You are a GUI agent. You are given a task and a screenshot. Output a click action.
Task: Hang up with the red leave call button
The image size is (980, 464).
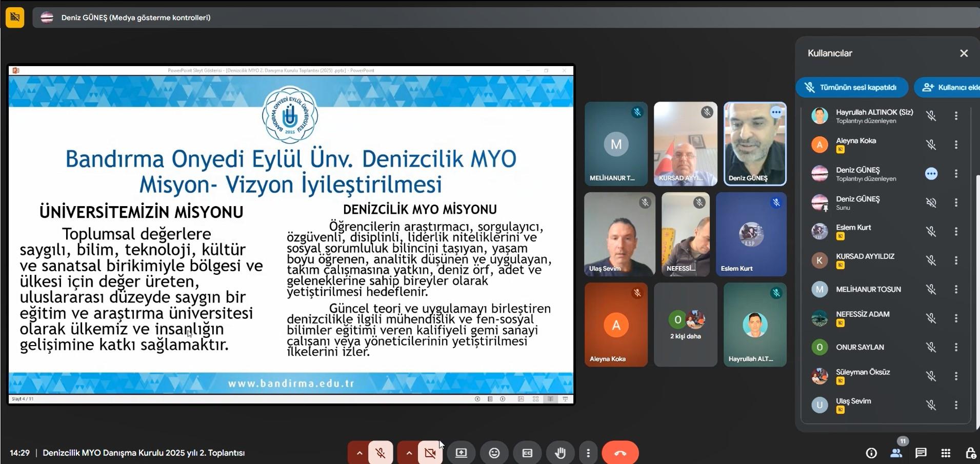click(x=620, y=453)
